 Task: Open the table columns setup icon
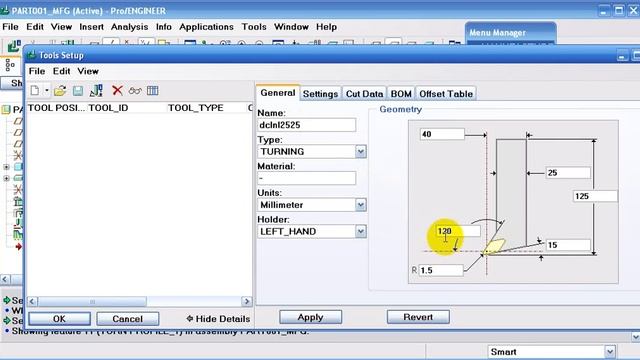point(153,91)
